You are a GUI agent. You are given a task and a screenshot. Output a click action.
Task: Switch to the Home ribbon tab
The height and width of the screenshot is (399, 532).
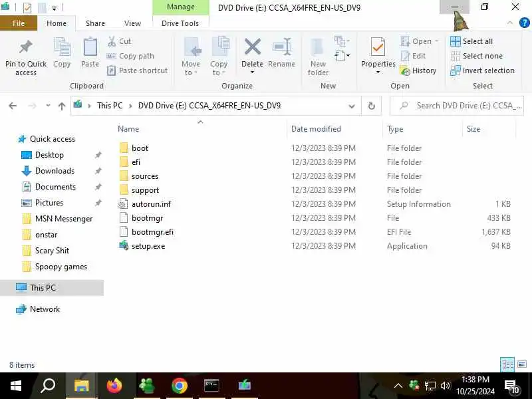pyautogui.click(x=57, y=23)
